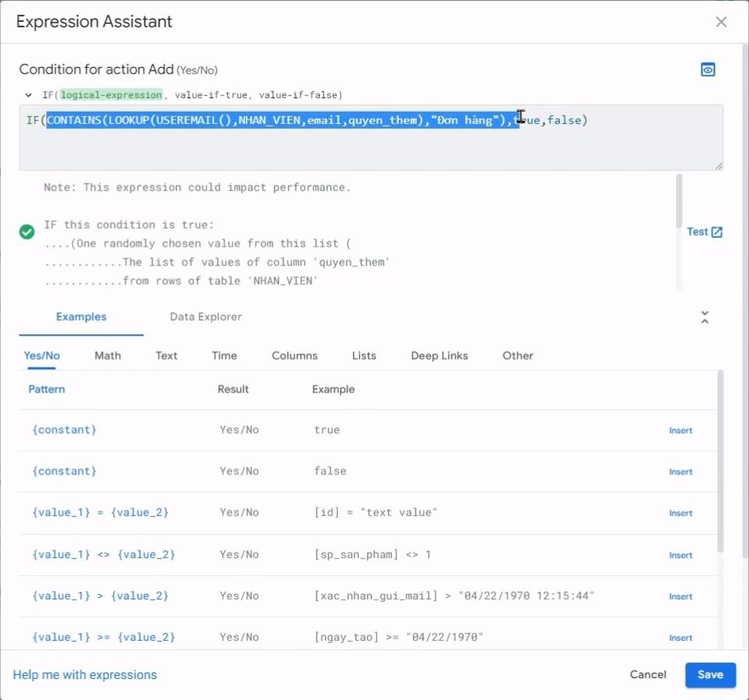Click the green valid expression checkmark
Viewport: 749px width, 700px height.
[x=27, y=232]
